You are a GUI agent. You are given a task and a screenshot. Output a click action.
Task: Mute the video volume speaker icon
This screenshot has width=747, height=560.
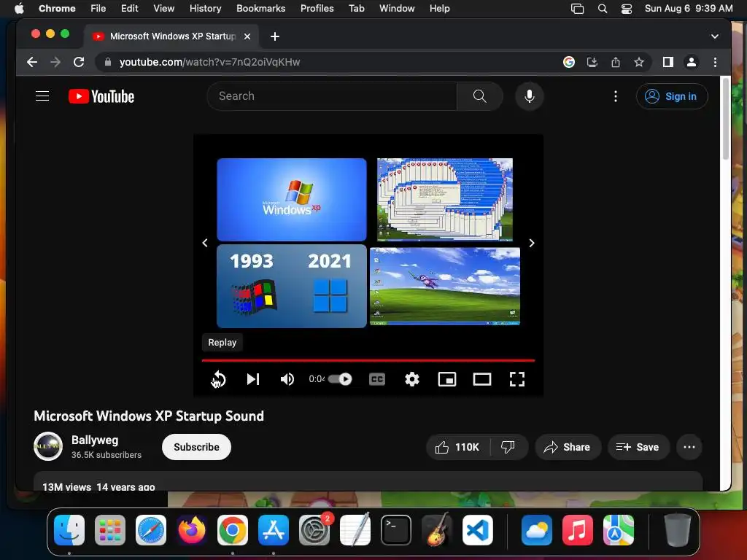tap(287, 379)
